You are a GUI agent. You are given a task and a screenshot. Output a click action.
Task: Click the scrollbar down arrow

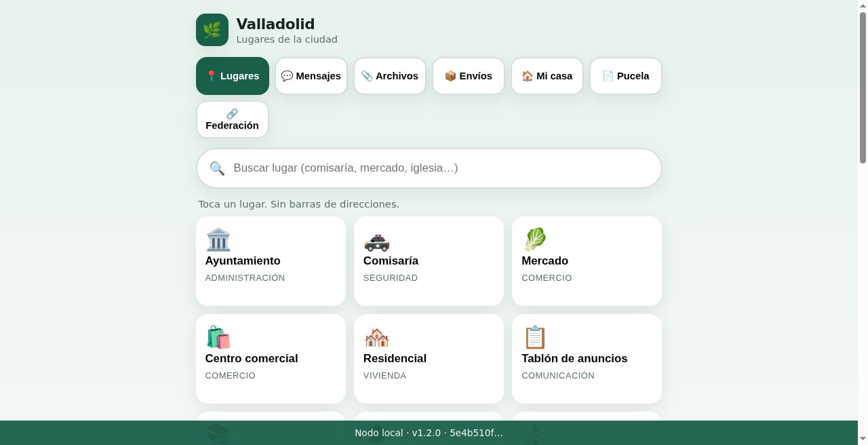coord(863,440)
